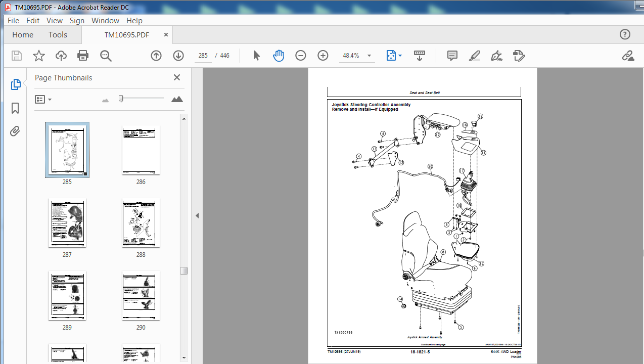The image size is (644, 364).
Task: Share a link to the file
Action: click(628, 56)
